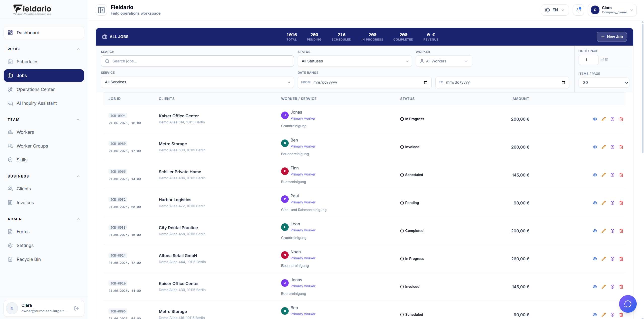Click the Fieldario logo
Viewport: 644px width, 319px height.
pyautogui.click(x=32, y=10)
